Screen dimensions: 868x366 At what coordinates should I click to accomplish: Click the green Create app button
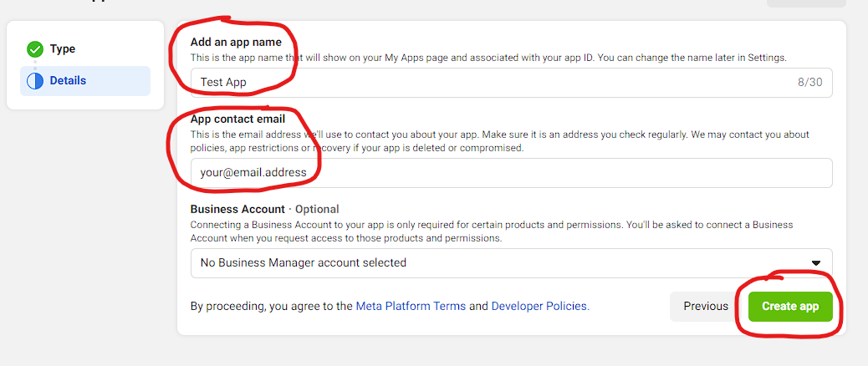click(x=790, y=307)
